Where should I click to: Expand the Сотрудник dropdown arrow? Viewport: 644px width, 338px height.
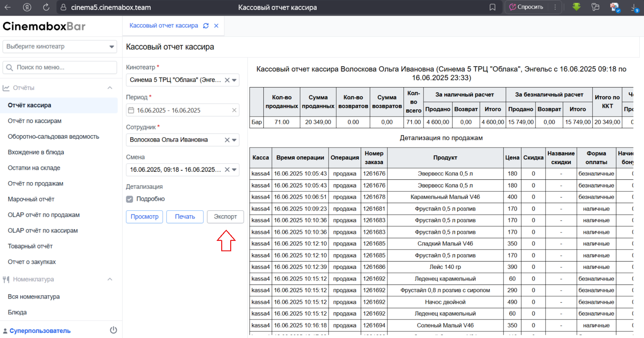234,140
